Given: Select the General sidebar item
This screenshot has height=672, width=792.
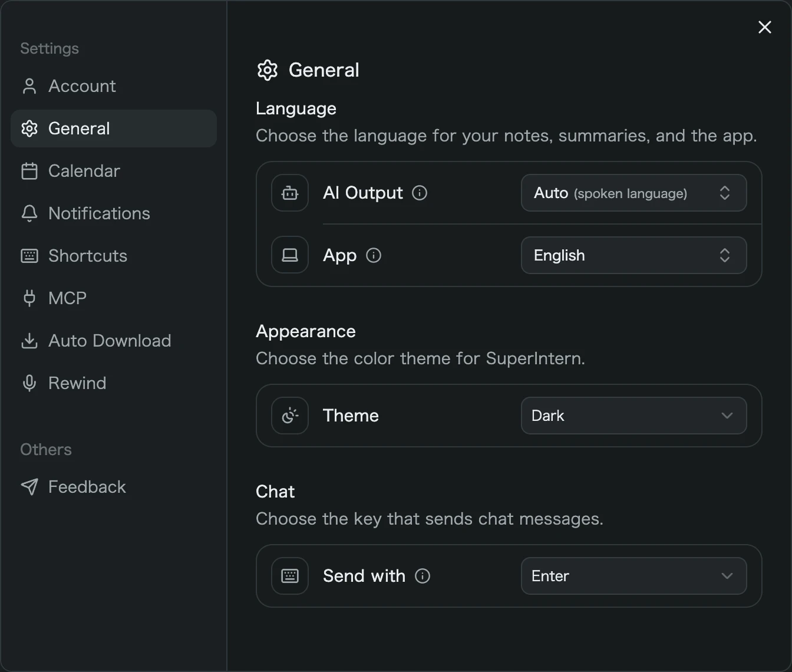Looking at the screenshot, I should [114, 129].
